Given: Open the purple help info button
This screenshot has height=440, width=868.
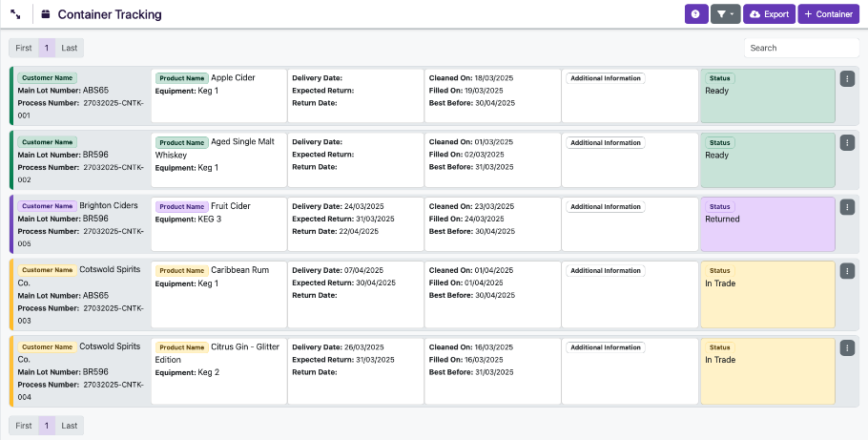Looking at the screenshot, I should (x=696, y=14).
